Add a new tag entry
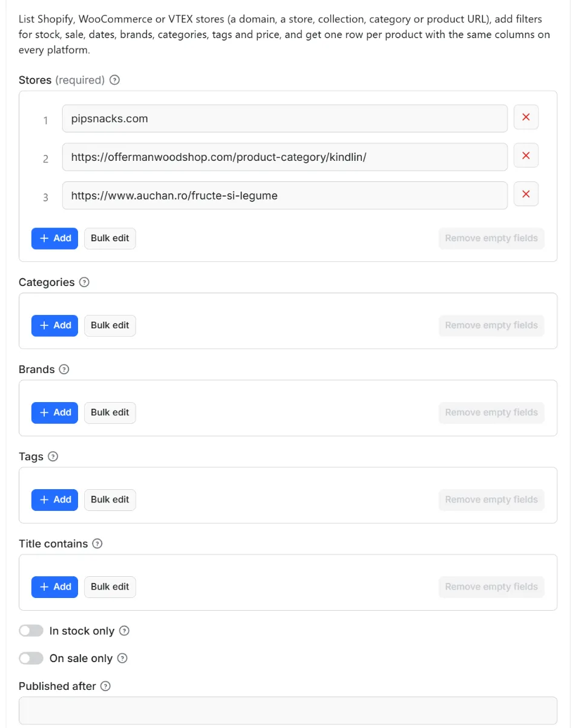Screen dimensions: 576x728 pyautogui.click(x=54, y=499)
